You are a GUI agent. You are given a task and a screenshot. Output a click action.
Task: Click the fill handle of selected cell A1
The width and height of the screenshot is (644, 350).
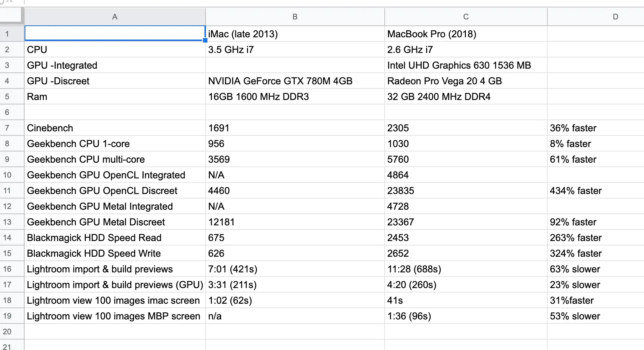click(x=204, y=40)
